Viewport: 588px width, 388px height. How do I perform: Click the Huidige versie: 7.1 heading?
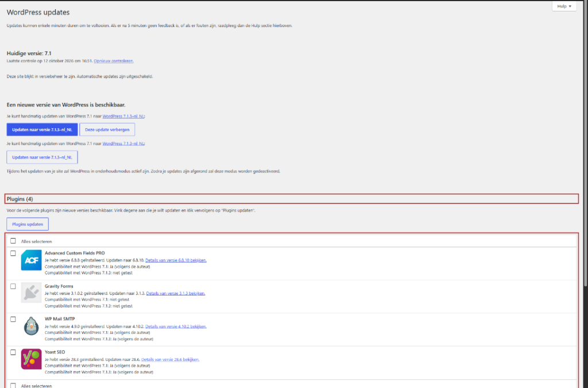pyautogui.click(x=29, y=53)
